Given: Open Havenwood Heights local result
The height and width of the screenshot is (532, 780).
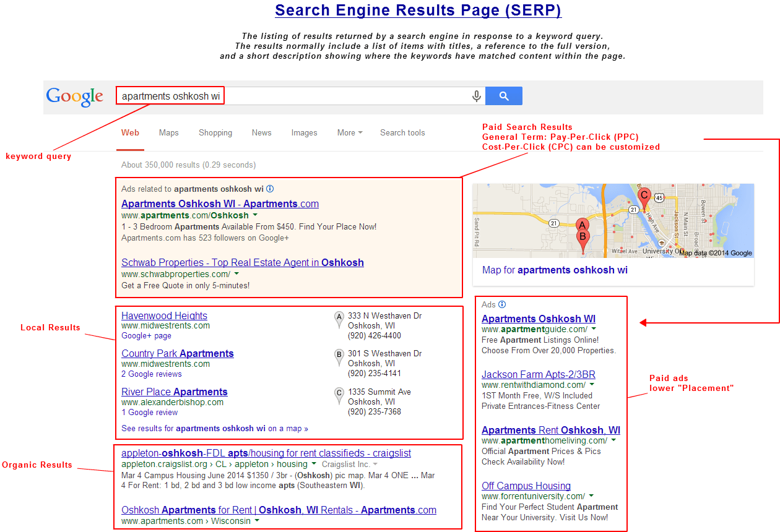Looking at the screenshot, I should [x=164, y=315].
